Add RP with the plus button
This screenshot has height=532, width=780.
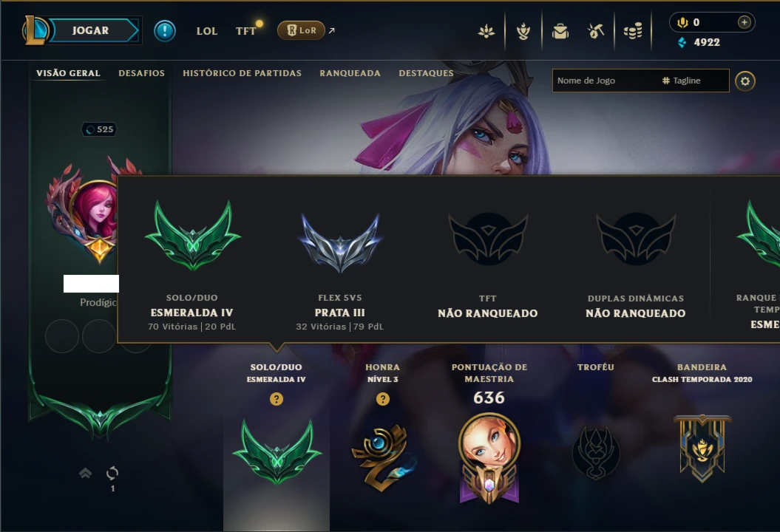pos(745,22)
